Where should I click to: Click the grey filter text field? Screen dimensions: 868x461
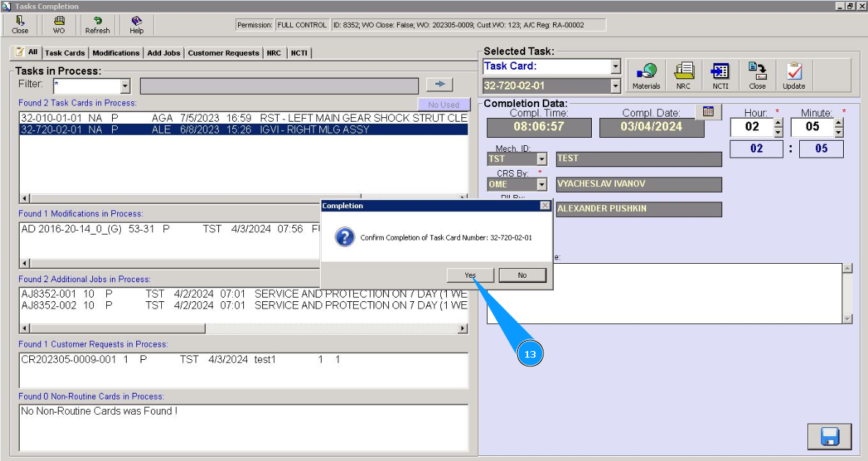point(280,86)
